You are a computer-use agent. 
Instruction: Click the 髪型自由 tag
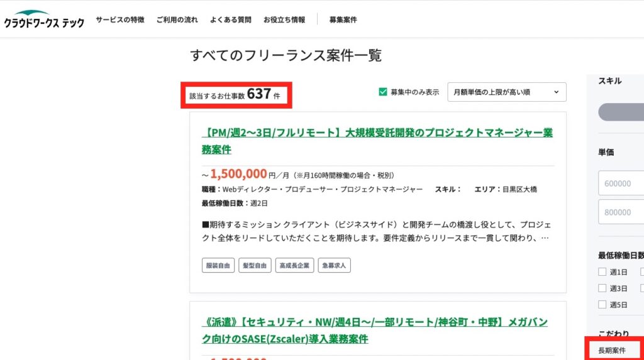(254, 266)
